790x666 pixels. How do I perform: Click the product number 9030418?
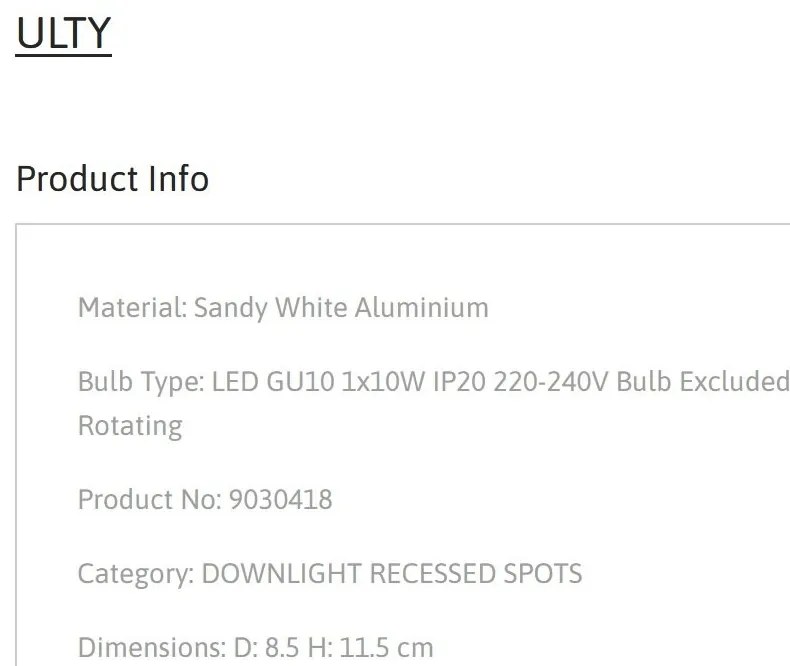281,500
